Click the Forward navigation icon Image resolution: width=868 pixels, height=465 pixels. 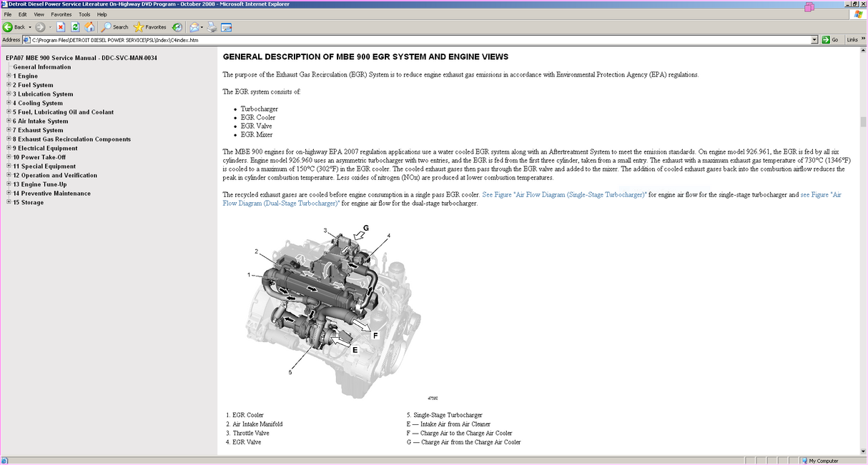coord(40,27)
